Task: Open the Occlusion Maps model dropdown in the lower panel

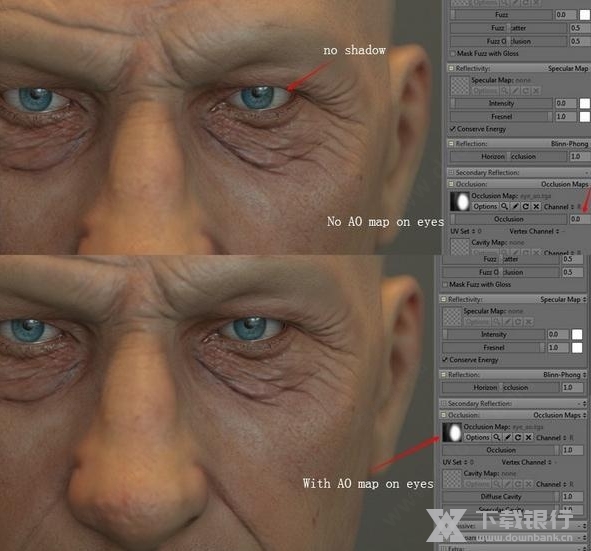Action: tap(560, 415)
